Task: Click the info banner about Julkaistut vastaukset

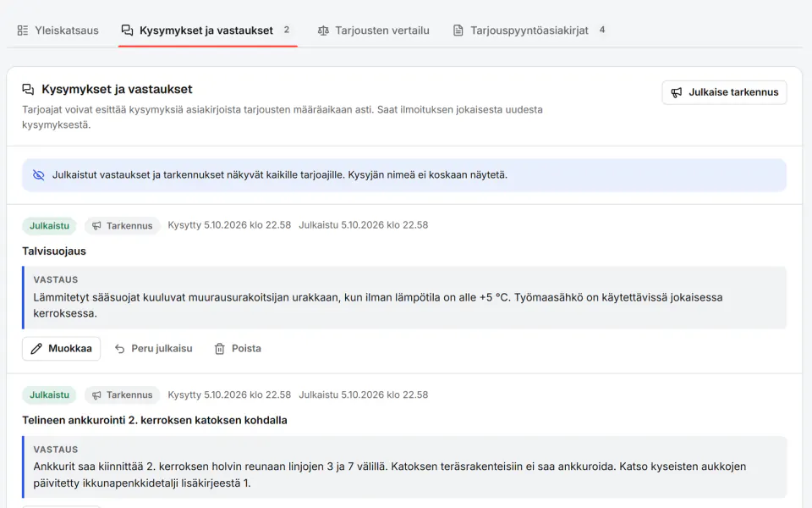Action: pyautogui.click(x=404, y=175)
